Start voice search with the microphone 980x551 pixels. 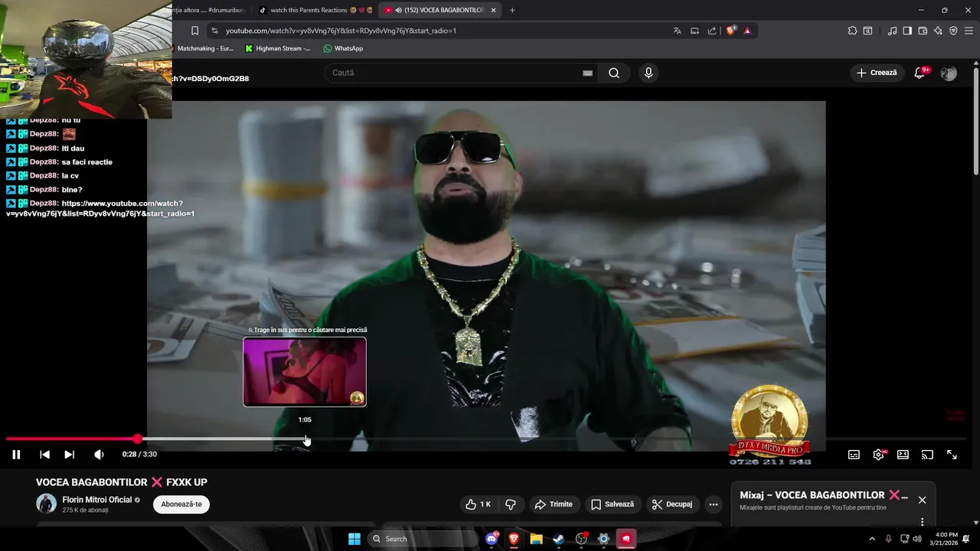coord(648,73)
